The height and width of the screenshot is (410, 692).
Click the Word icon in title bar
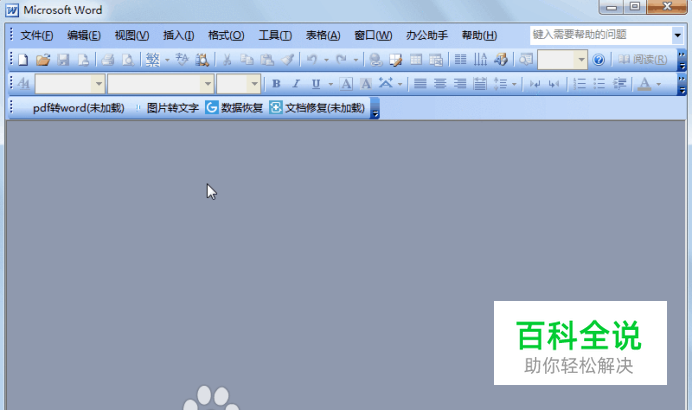coord(12,10)
